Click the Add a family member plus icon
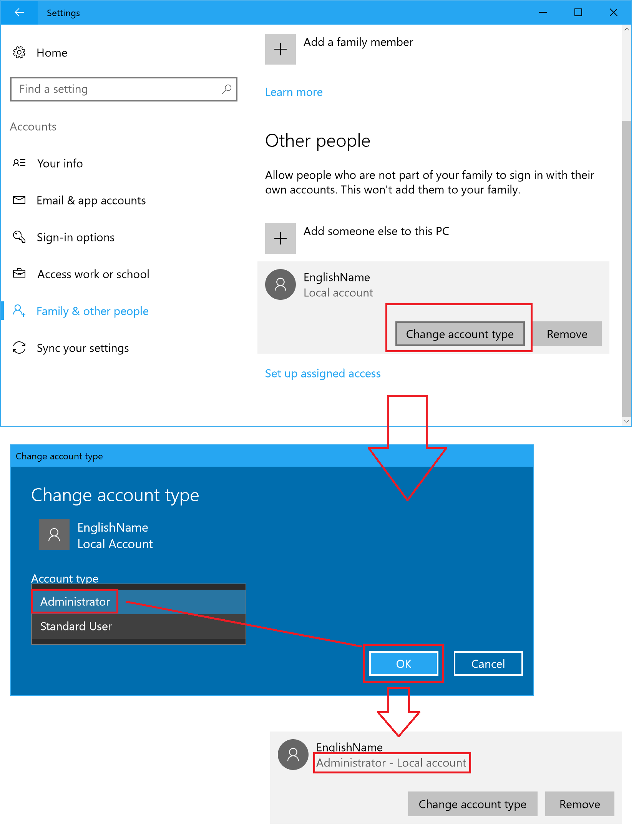Viewport: 644px width, 838px height. click(x=280, y=49)
